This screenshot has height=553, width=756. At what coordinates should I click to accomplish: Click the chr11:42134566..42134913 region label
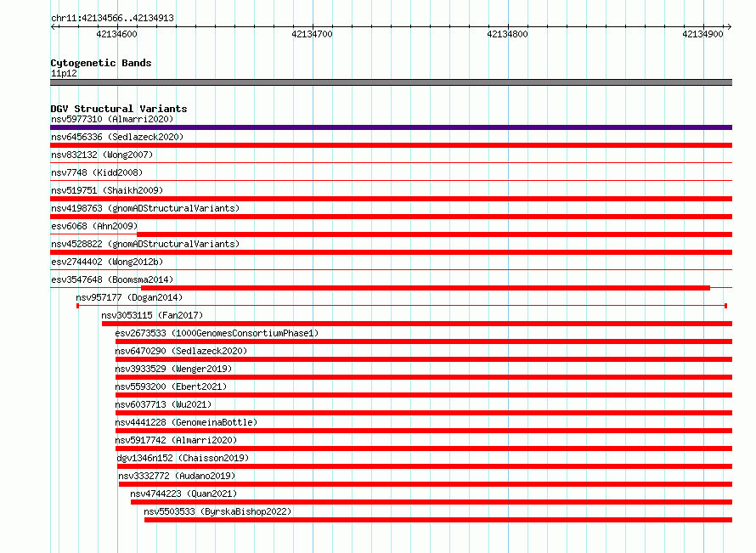pyautogui.click(x=112, y=18)
